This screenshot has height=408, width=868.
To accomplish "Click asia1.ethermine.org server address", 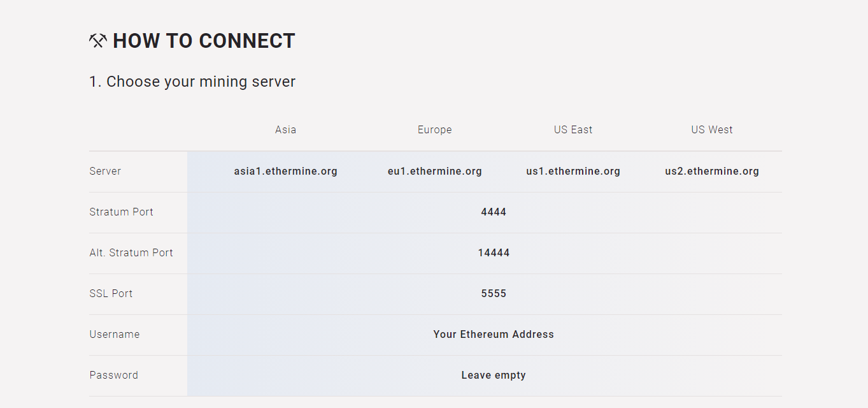I will (x=285, y=171).
